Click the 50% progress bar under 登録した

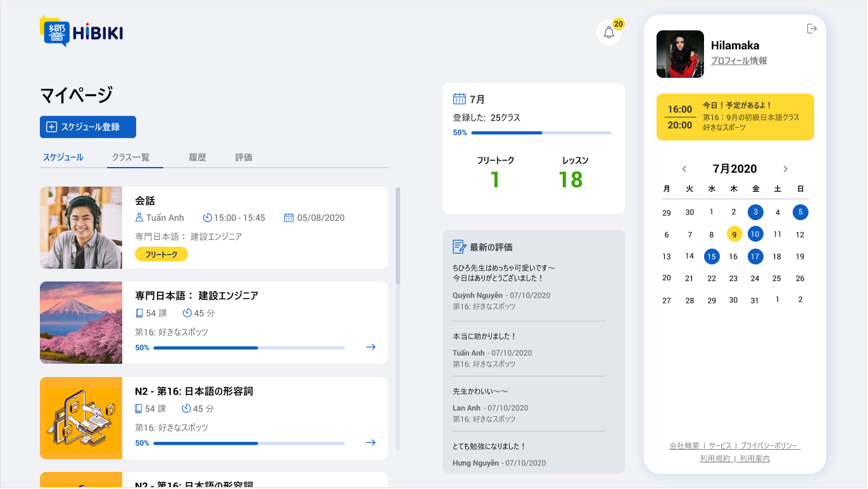point(542,133)
